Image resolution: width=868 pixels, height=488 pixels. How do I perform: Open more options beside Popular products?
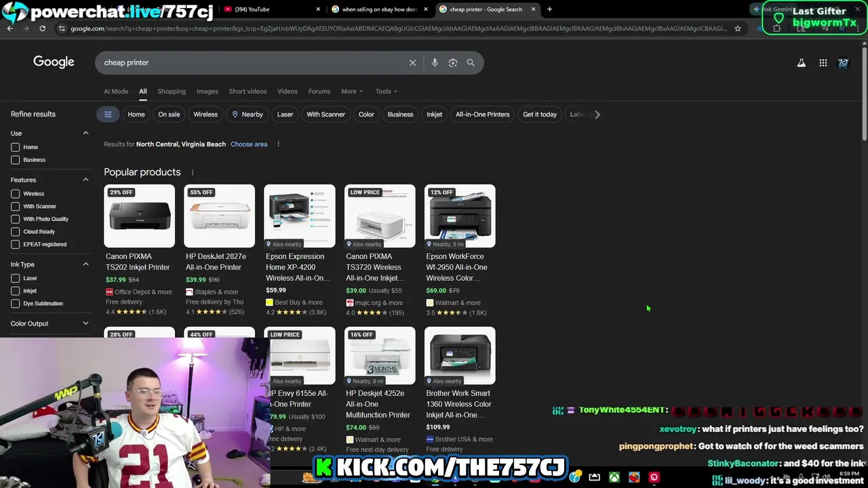(192, 173)
